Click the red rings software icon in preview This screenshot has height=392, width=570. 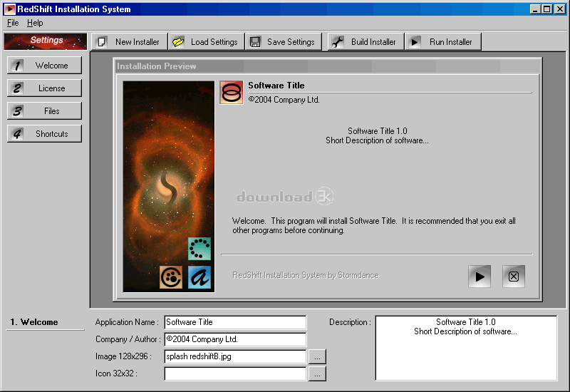(x=231, y=93)
